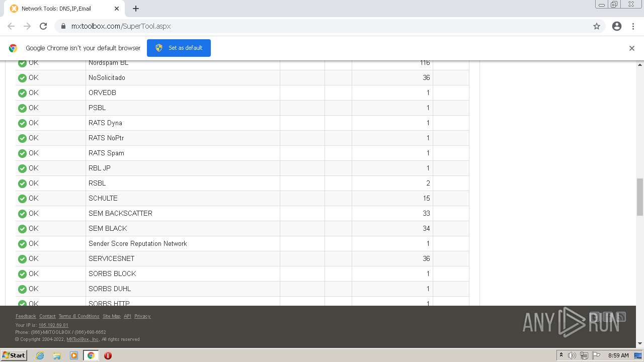Click the green check icon in RSBL row

tap(22, 184)
